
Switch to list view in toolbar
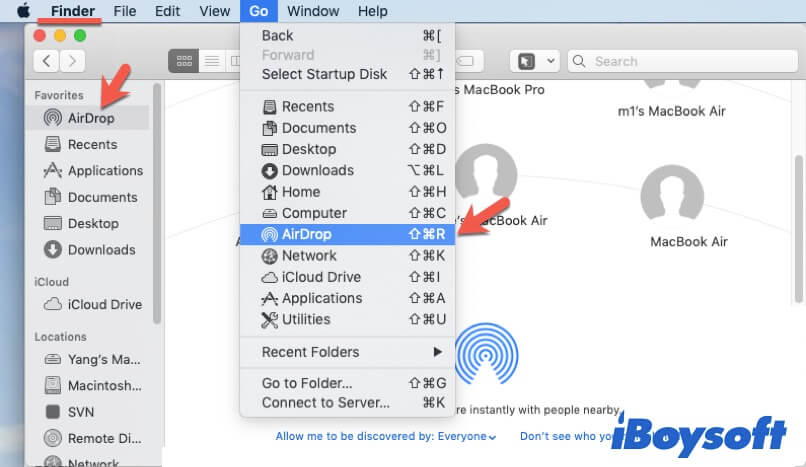pos(212,61)
